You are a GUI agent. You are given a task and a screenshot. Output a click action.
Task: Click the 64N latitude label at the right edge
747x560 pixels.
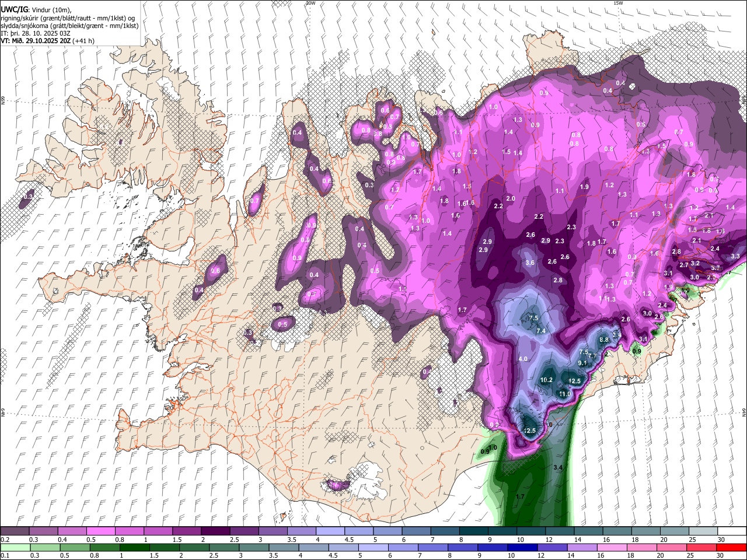pyautogui.click(x=744, y=412)
